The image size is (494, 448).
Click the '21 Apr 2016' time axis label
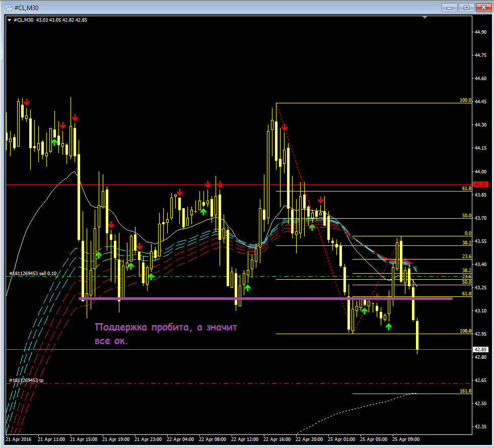(19, 439)
